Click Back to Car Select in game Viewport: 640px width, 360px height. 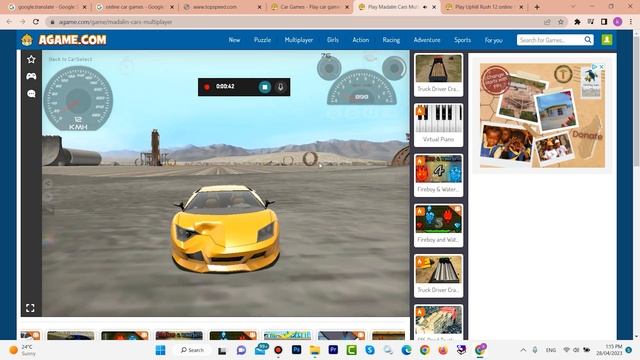(x=70, y=59)
